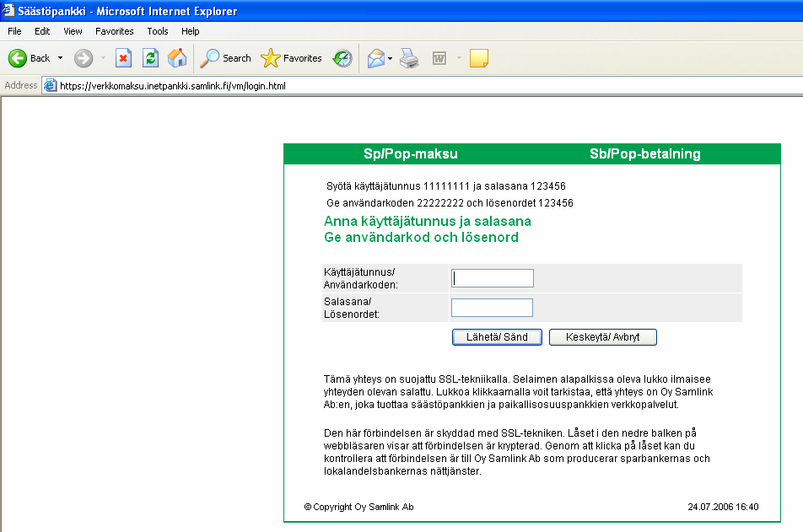Click the Edit with Word toolbar icon
Image resolution: width=803 pixels, height=532 pixels.
coord(439,58)
